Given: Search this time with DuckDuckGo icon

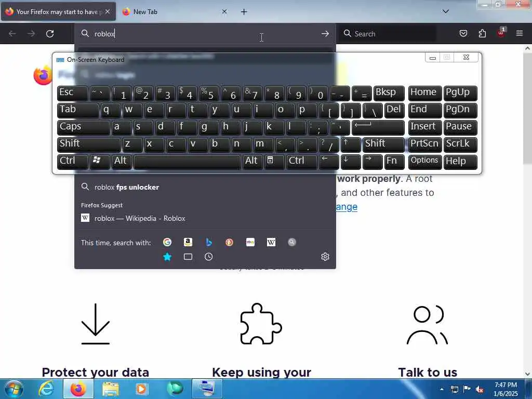Looking at the screenshot, I should point(229,242).
